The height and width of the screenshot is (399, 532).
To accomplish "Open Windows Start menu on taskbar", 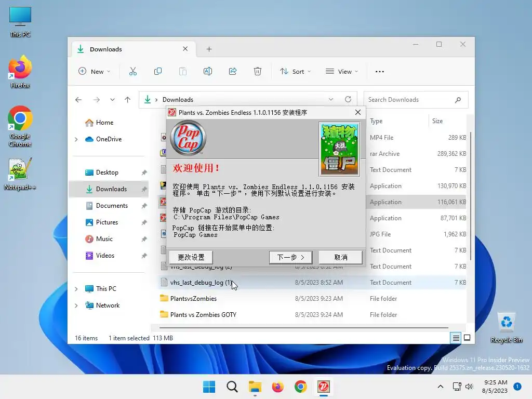I will pos(209,387).
